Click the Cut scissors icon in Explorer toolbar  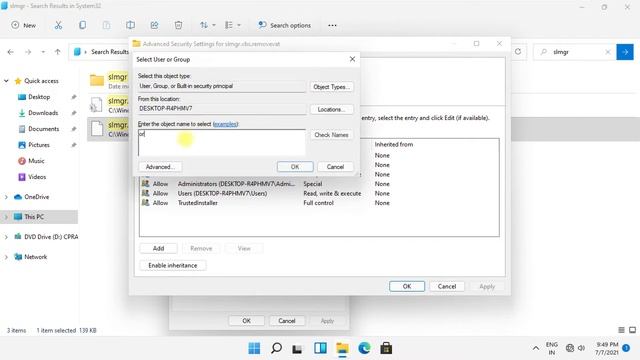click(58, 25)
